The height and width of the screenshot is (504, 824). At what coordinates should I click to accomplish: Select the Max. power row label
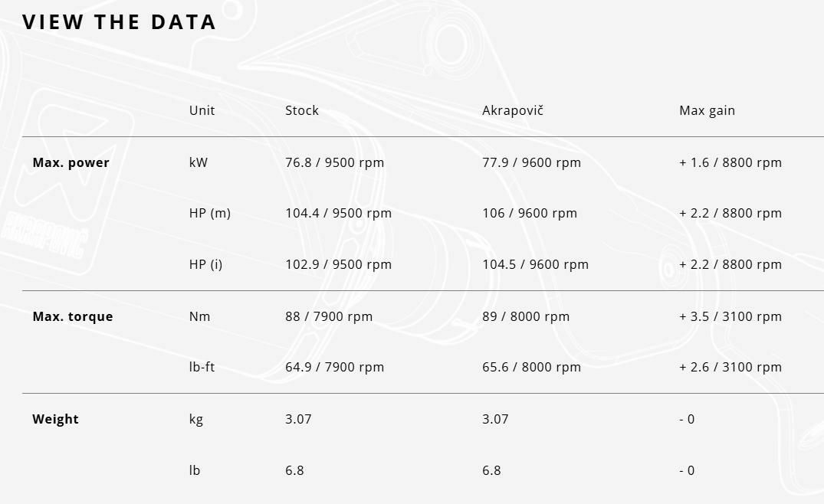pyautogui.click(x=71, y=162)
